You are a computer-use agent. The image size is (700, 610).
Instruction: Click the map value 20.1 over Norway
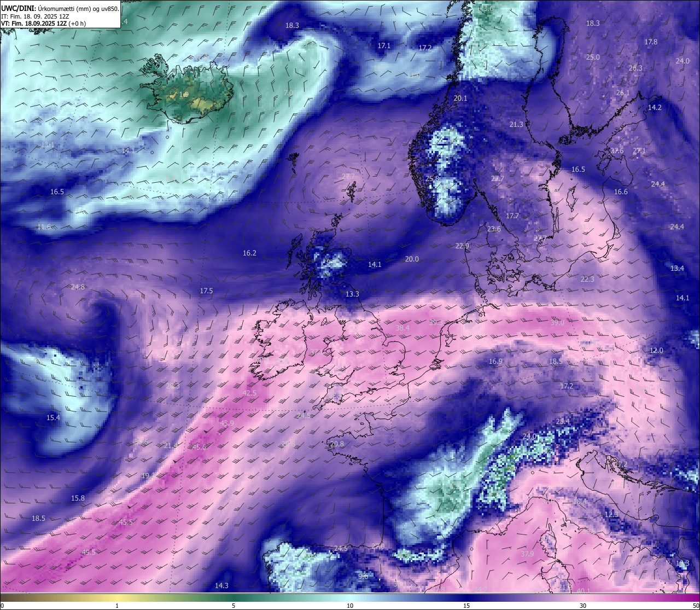(461, 98)
